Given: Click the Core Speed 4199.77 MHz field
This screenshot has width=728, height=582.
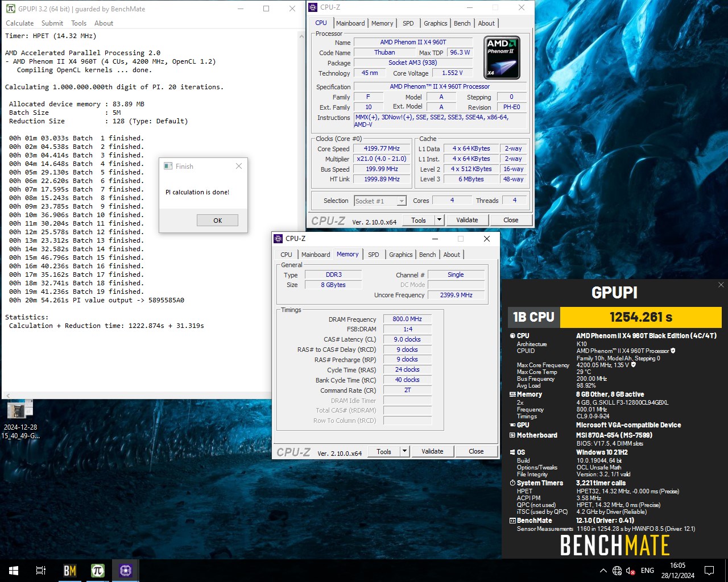Looking at the screenshot, I should coord(382,148).
